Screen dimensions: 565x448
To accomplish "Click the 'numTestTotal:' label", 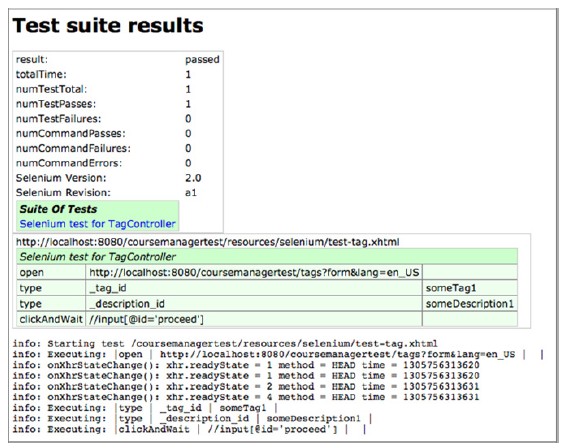I will 51,89.
